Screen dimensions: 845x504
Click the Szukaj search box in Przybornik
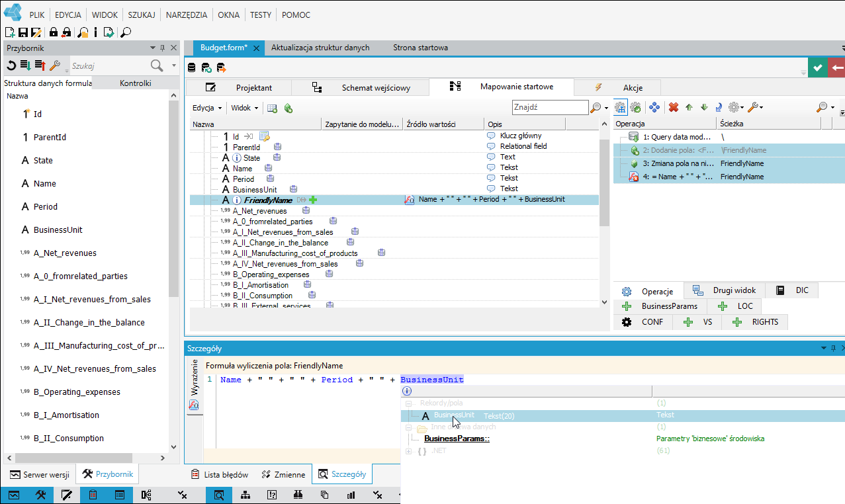(x=109, y=65)
